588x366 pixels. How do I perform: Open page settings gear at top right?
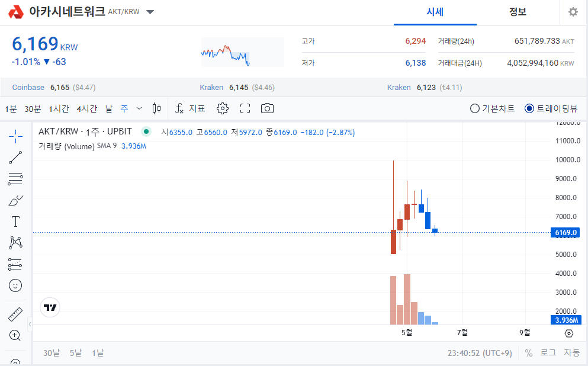[x=573, y=12]
